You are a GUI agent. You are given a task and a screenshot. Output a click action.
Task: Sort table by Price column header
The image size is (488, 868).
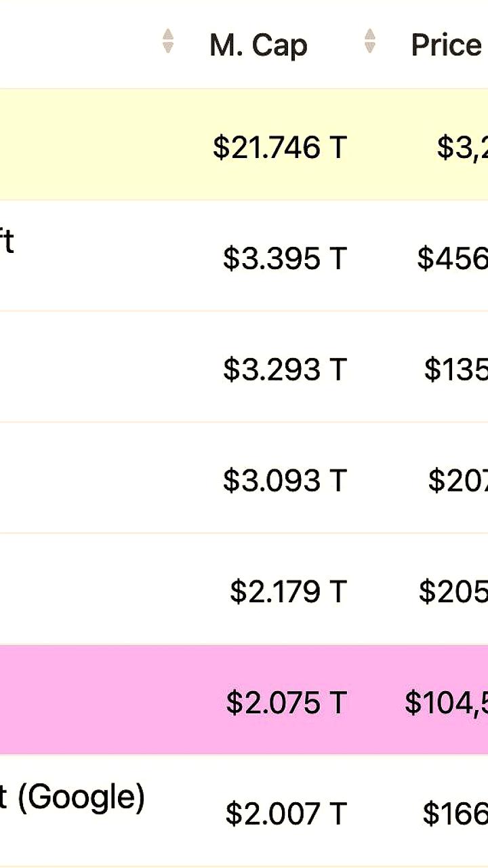447,45
